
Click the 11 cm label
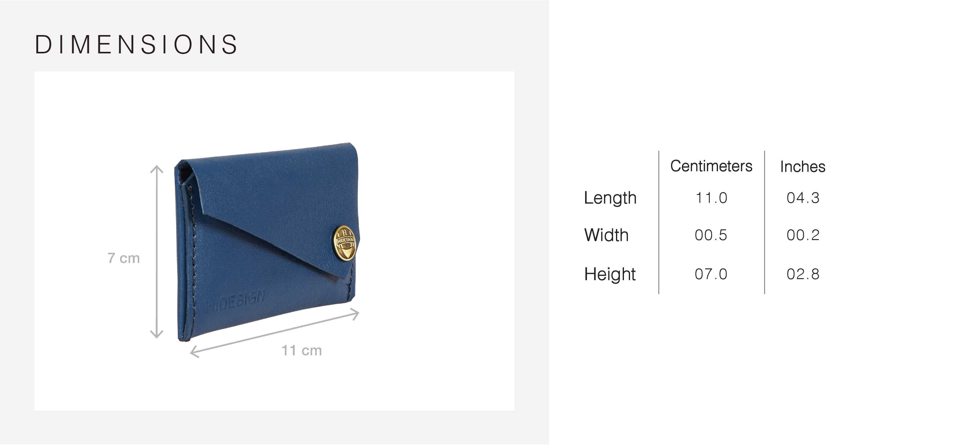(x=302, y=351)
